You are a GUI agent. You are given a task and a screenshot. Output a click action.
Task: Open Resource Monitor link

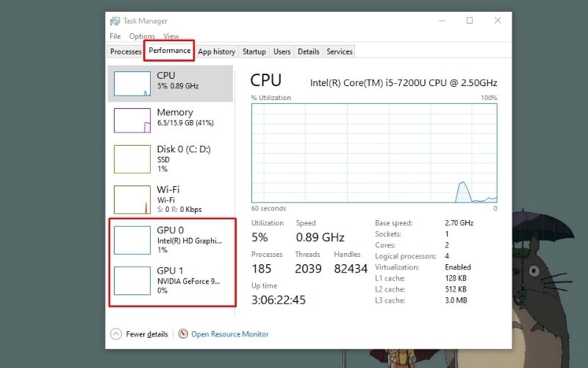[230, 334]
